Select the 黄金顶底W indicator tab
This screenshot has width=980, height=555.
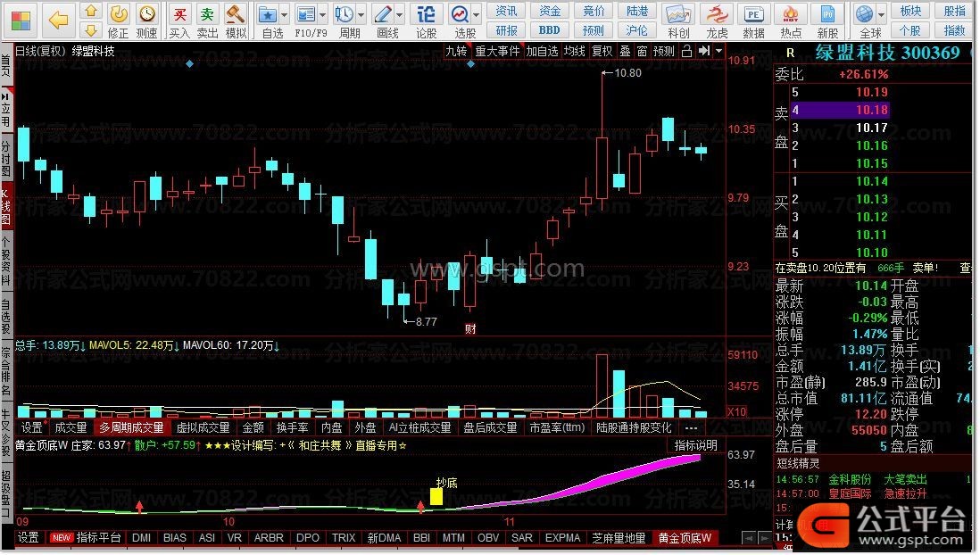coord(685,537)
